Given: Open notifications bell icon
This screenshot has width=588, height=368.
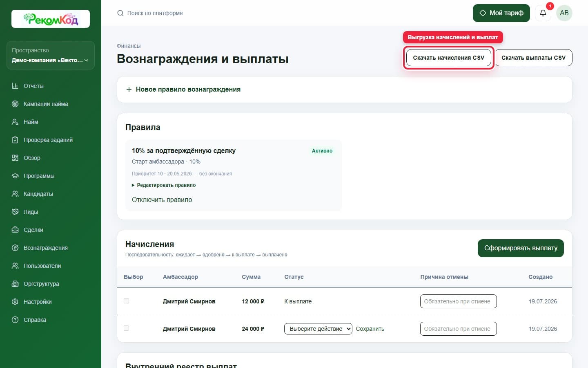Looking at the screenshot, I should (543, 13).
